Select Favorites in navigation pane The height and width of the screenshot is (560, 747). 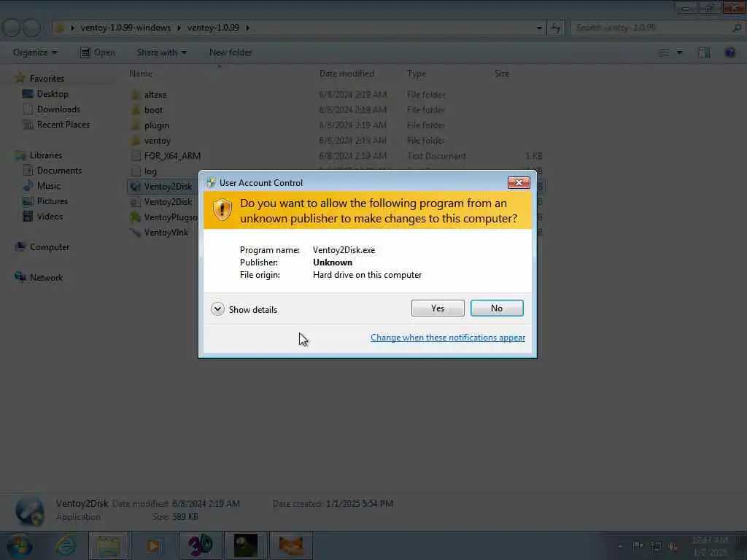[x=47, y=78]
